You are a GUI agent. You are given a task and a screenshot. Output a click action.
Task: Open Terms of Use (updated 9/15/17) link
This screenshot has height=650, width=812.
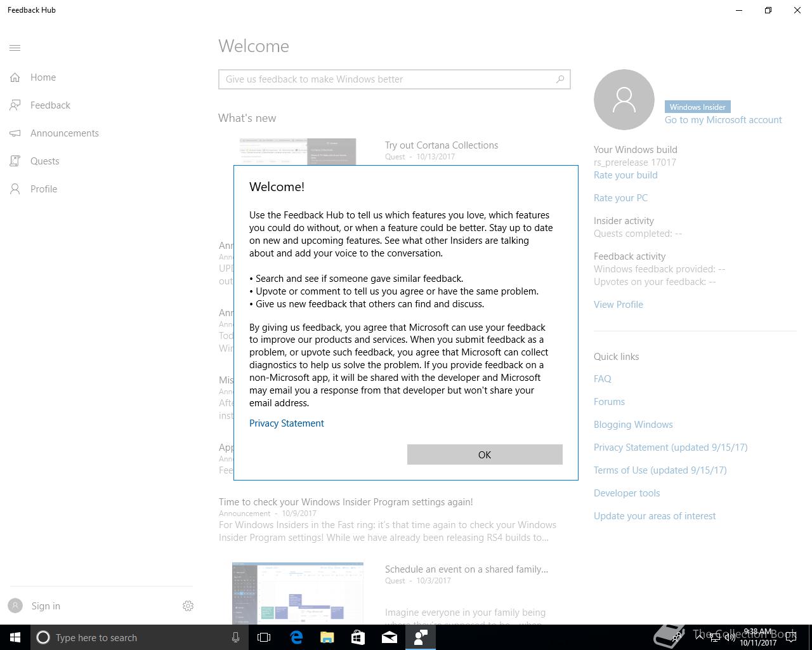(x=660, y=470)
